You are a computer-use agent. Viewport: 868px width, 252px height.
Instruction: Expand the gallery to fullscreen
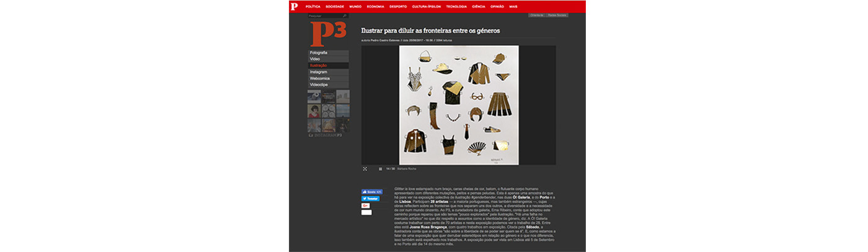pyautogui.click(x=365, y=168)
